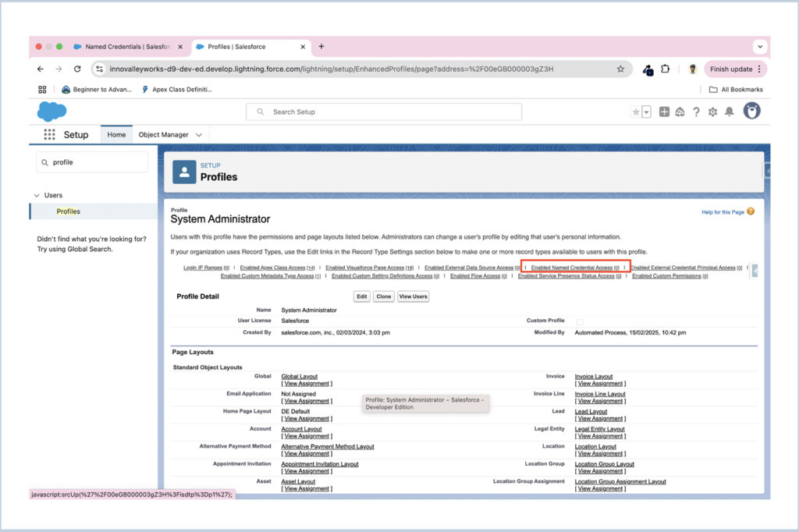The width and height of the screenshot is (799, 532).
Task: Open Apex Class Definiti... bookmark
Action: coord(177,89)
